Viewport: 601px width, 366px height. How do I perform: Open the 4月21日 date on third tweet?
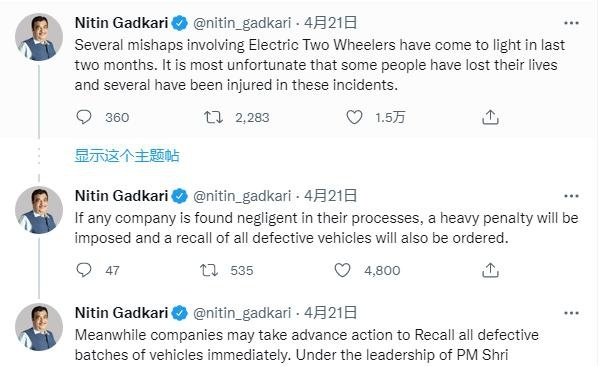pos(330,313)
